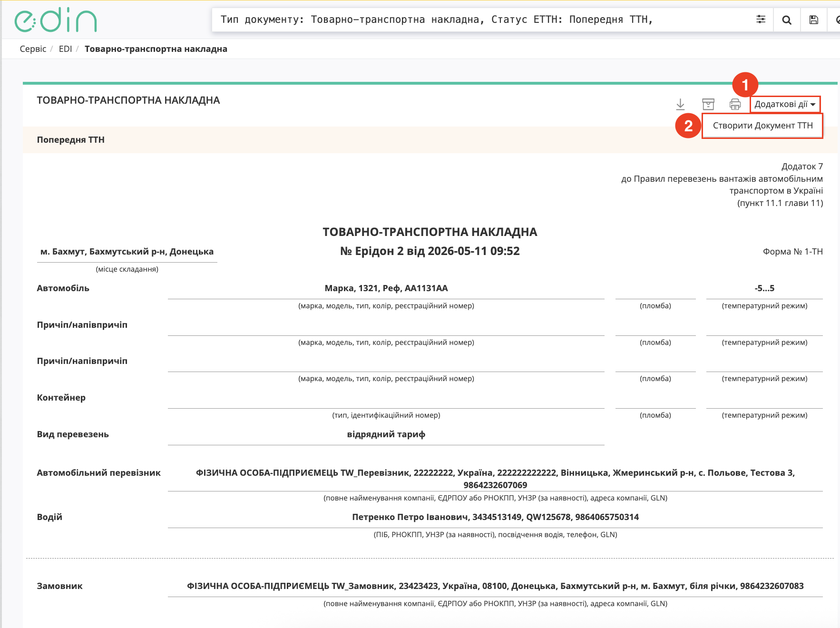Click Додаток 7 text
This screenshot has width=840, height=628.
pos(802,167)
